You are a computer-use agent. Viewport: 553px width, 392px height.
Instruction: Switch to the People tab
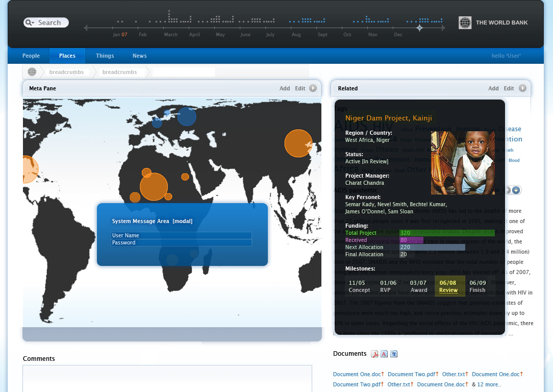click(31, 56)
